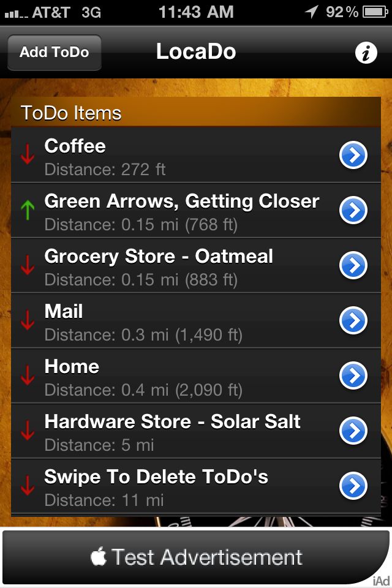392x588 pixels.
Task: Click the green up arrow indicator
Action: 28,210
